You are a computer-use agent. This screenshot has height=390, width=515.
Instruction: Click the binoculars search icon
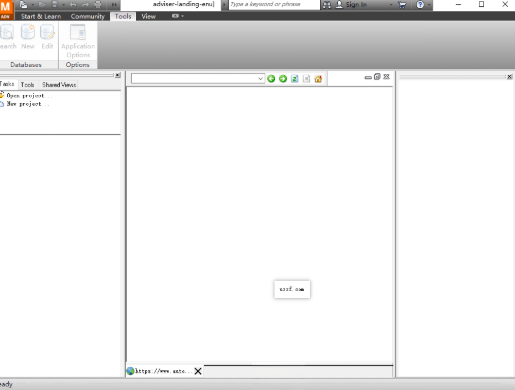pos(327,5)
